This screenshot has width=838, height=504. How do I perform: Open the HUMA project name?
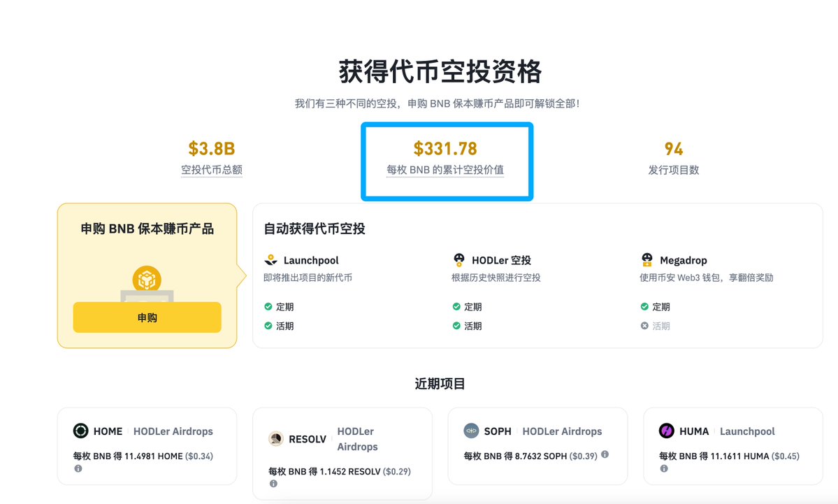tap(694, 431)
